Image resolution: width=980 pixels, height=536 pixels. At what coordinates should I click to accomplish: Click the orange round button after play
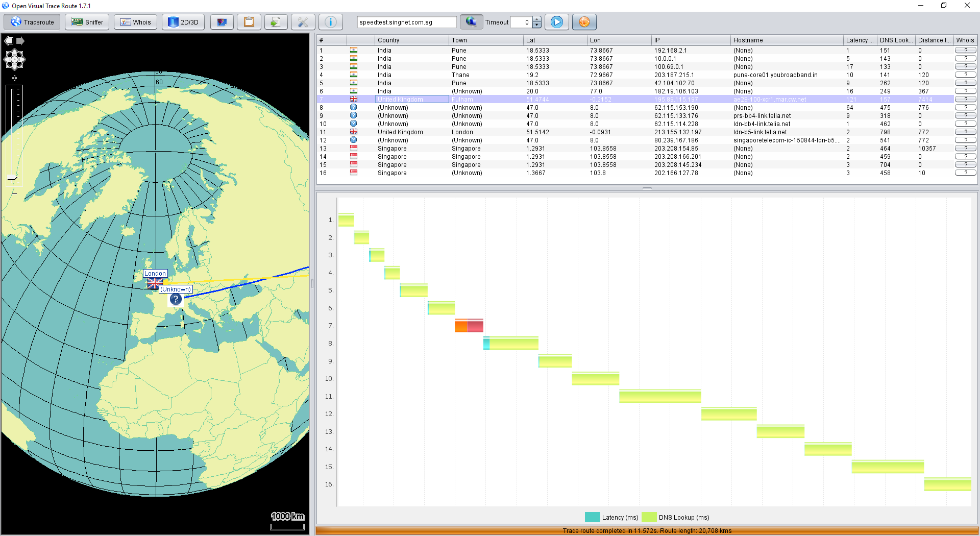[584, 22]
